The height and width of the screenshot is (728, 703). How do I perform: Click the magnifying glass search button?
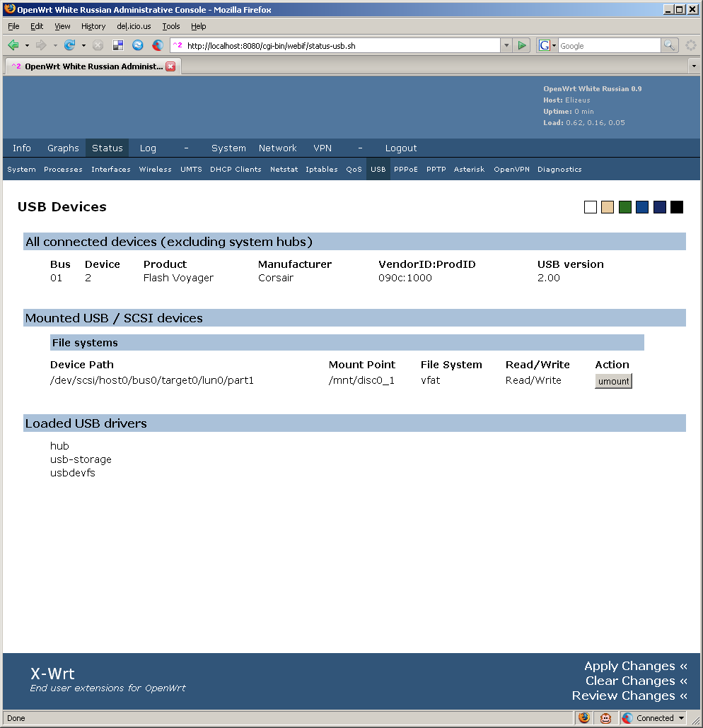point(669,45)
